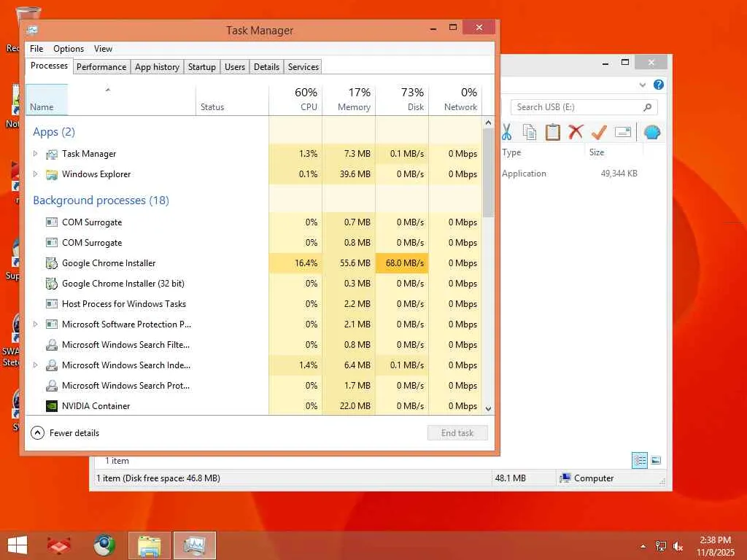Click the Rename icon in Explorer toolbar
This screenshot has width=747, height=560.
pyautogui.click(x=623, y=132)
